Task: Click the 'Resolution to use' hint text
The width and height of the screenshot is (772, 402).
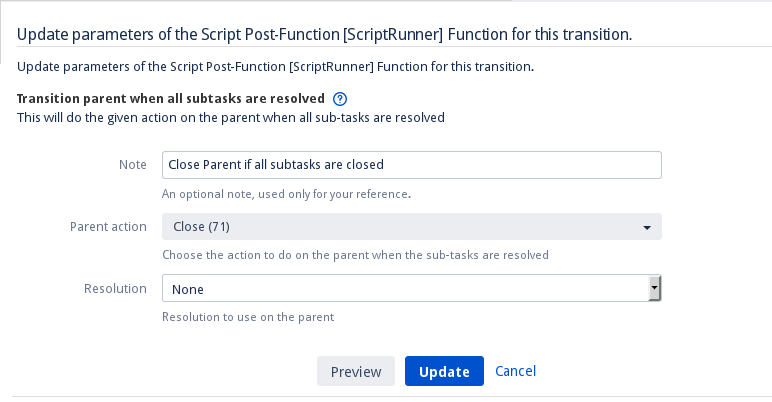Action: (x=247, y=317)
